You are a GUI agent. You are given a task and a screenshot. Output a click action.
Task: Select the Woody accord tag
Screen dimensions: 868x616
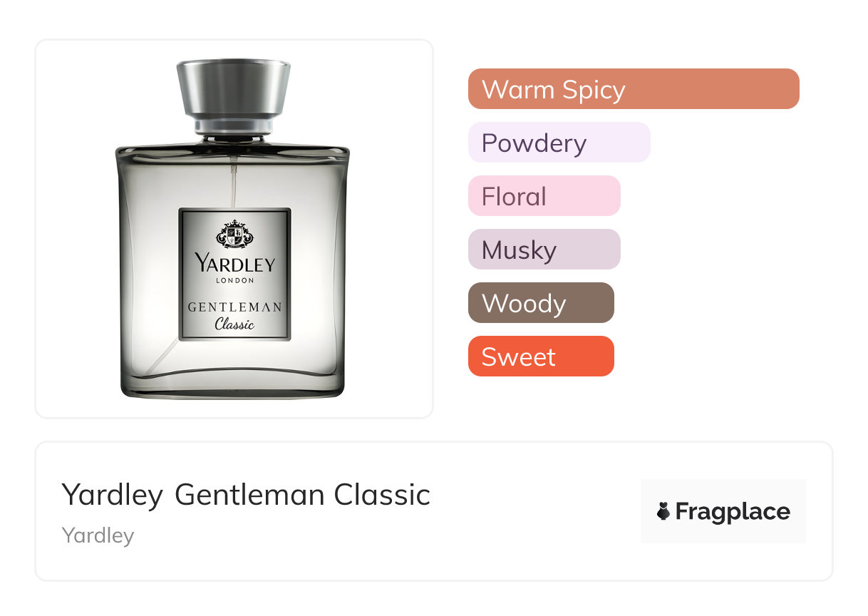[x=541, y=303]
